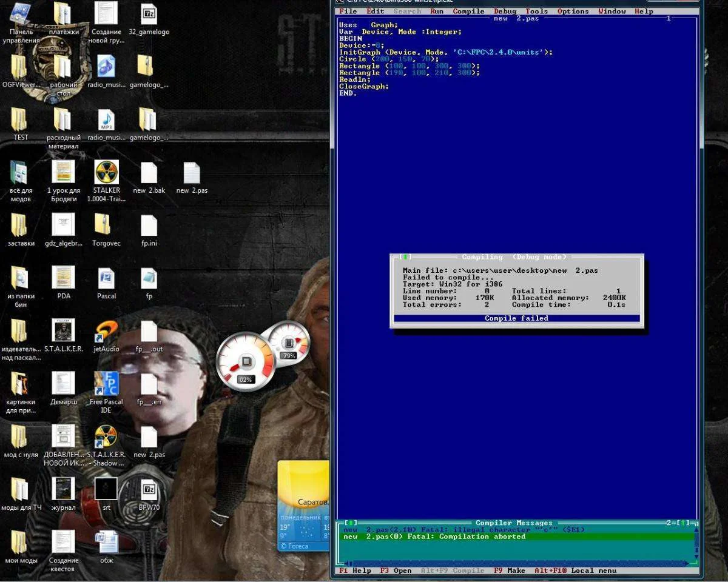Select the BPW70 archive icon
Image resolution: width=728 pixels, height=582 pixels.
point(149,495)
